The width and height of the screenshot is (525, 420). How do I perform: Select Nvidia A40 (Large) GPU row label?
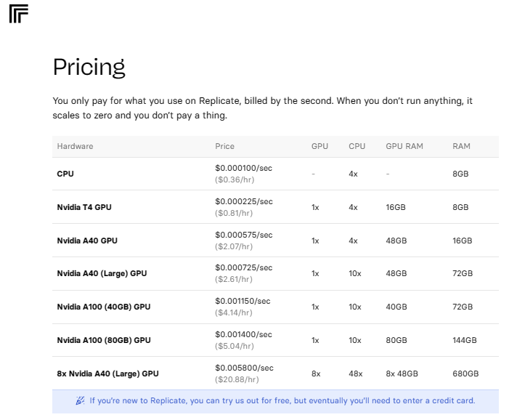tap(102, 274)
